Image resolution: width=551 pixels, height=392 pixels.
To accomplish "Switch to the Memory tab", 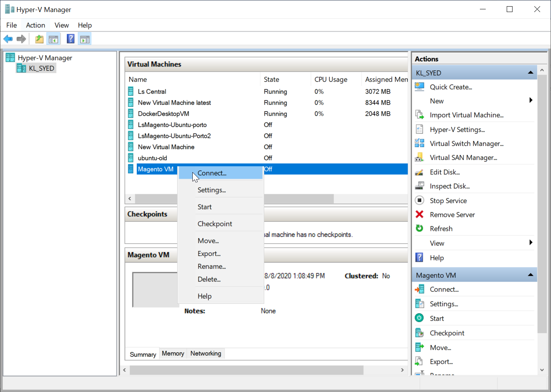I will pyautogui.click(x=173, y=354).
